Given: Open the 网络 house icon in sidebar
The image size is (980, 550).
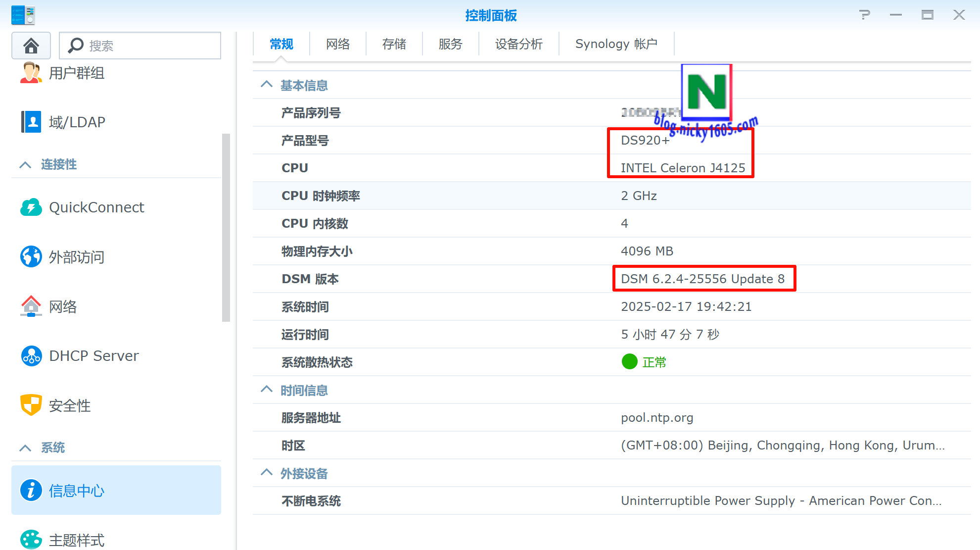Looking at the screenshot, I should click(31, 306).
